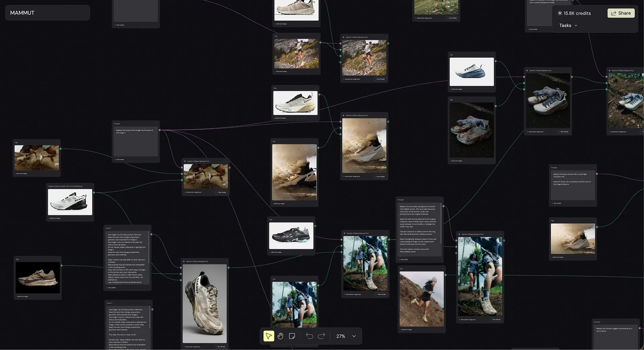Select the woman running downhill File image
Image resolution: width=644 pixels, height=350 pixels.
(x=422, y=299)
